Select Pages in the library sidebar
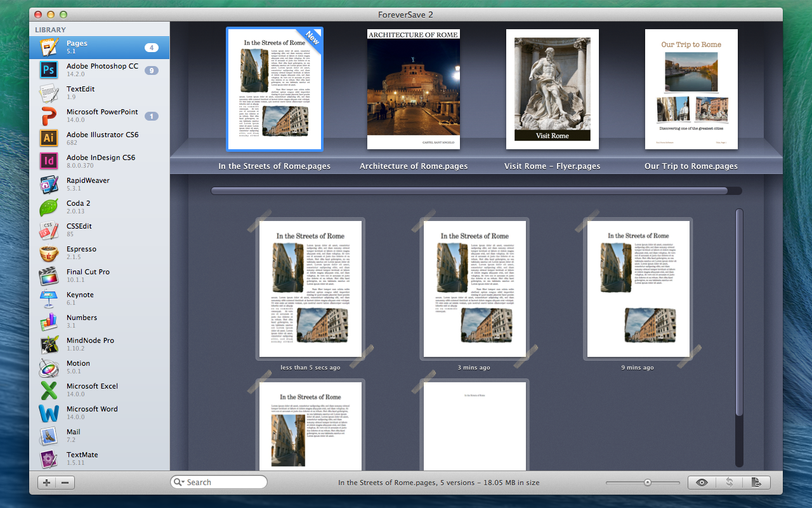This screenshot has height=508, width=812. point(99,48)
